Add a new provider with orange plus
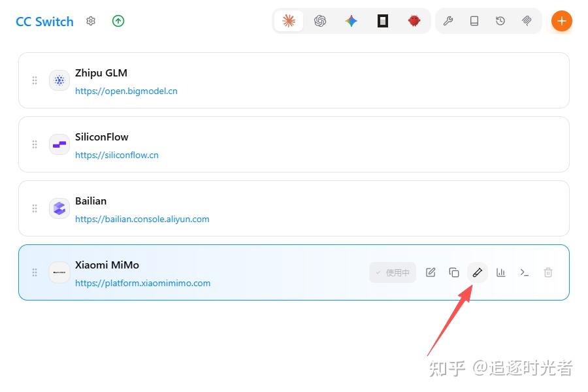The height and width of the screenshot is (392, 588). click(561, 21)
